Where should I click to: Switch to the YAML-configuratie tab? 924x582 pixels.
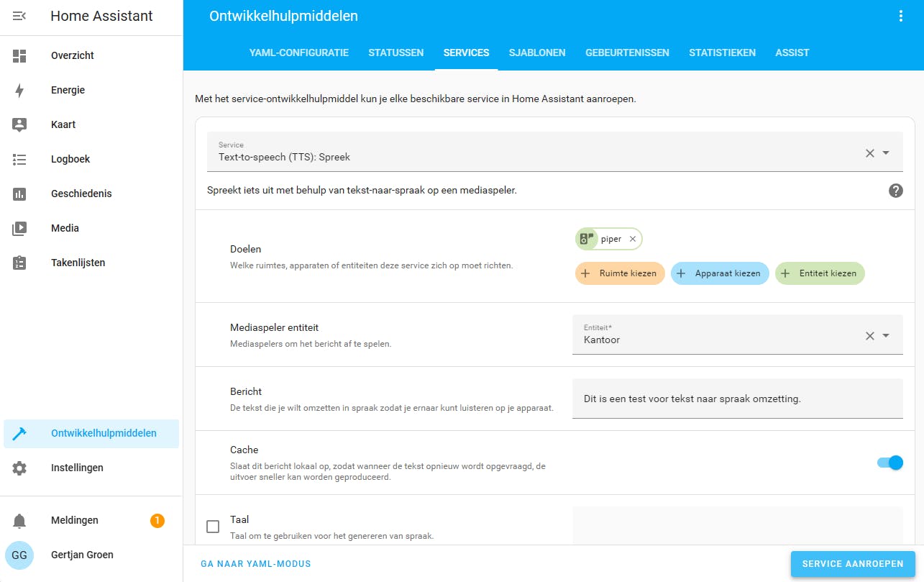299,53
